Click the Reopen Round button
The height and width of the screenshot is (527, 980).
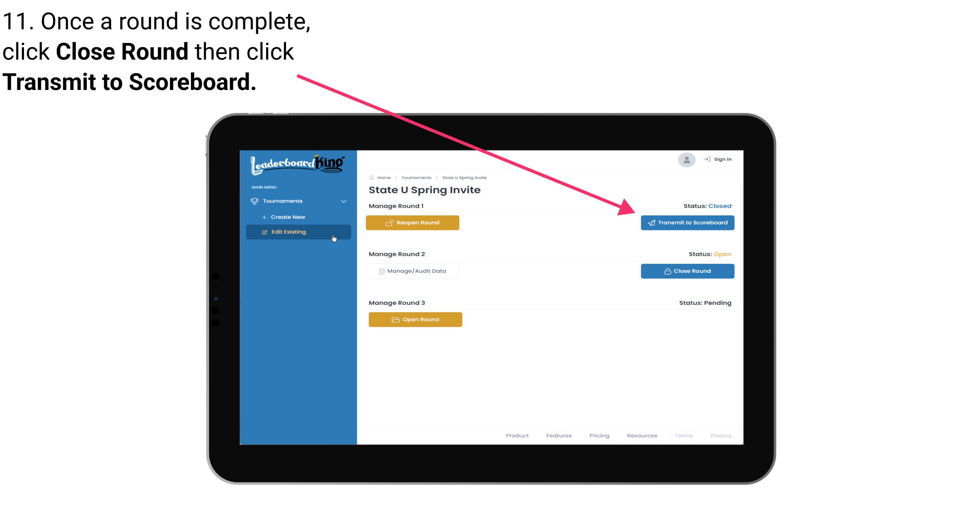click(414, 223)
